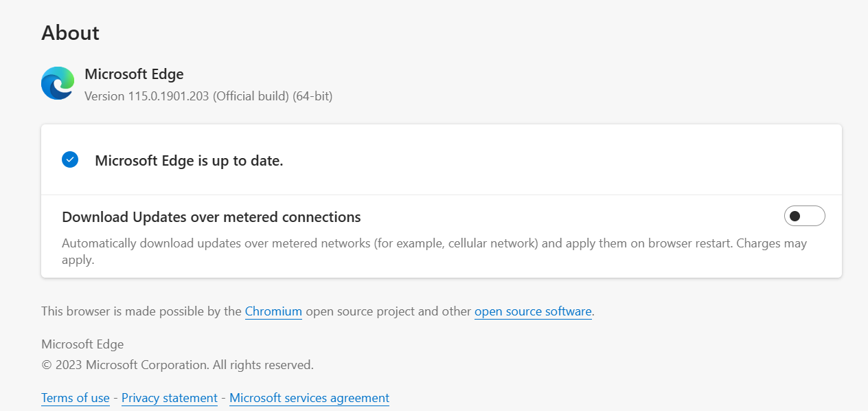
Task: Click the Microsoft Edge product title beside logo
Action: point(134,74)
